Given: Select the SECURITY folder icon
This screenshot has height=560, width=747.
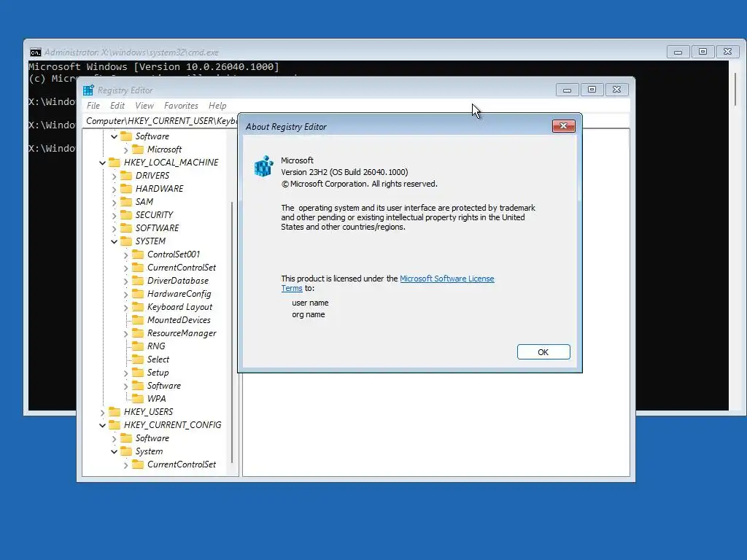Looking at the screenshot, I should tap(125, 215).
